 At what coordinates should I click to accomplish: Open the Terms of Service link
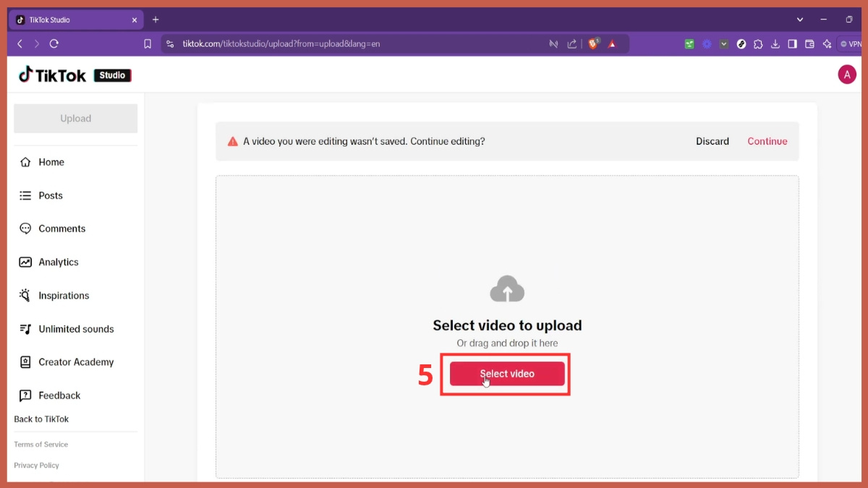pos(41,445)
